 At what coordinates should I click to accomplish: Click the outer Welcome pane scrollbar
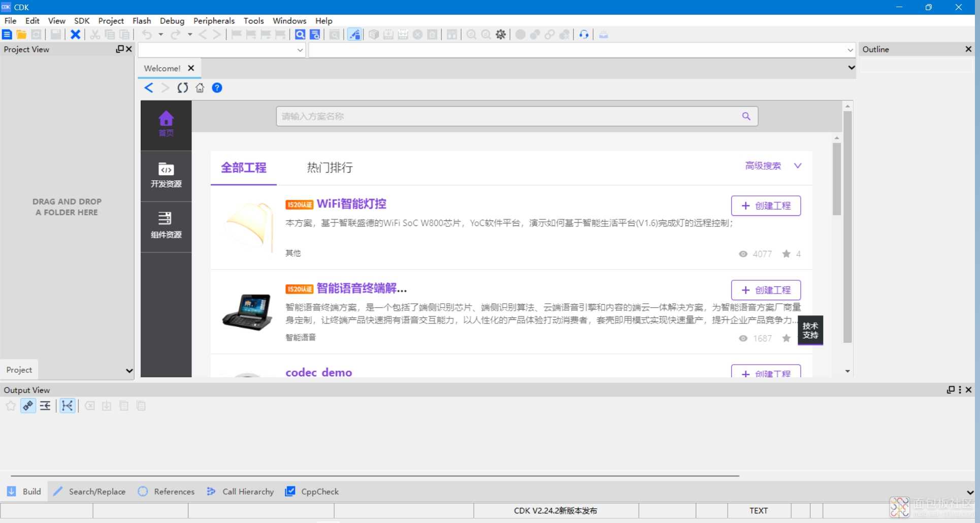tap(847, 227)
